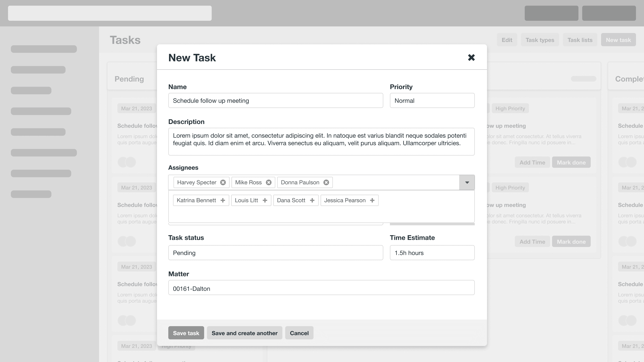Add Katrina Bennett as assignee
This screenshot has height=362, width=644.
coord(223,201)
